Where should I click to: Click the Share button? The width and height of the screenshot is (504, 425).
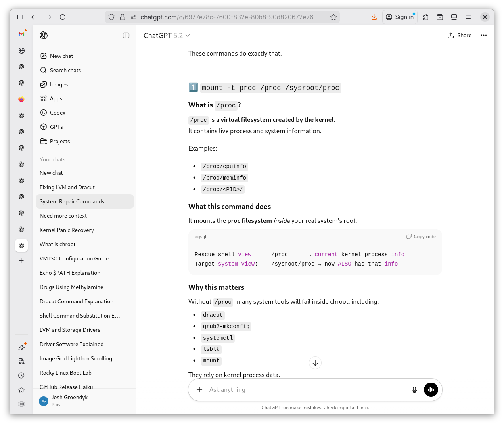click(x=460, y=35)
